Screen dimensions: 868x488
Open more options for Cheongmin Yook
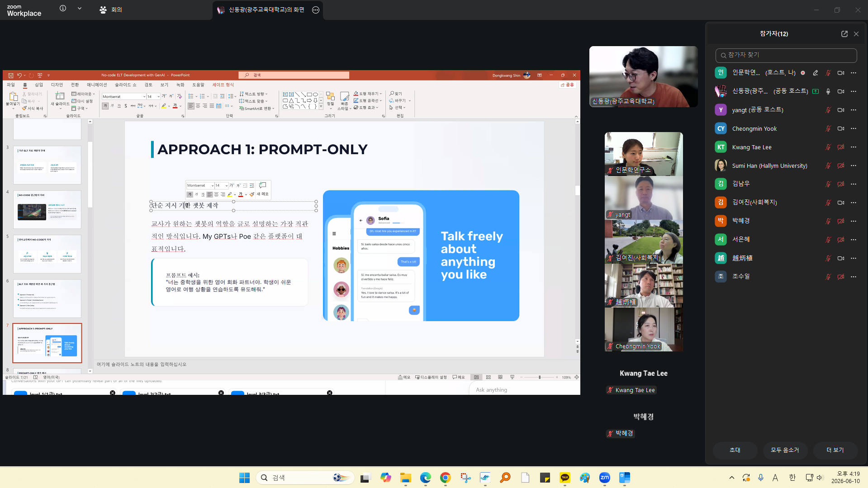854,128
